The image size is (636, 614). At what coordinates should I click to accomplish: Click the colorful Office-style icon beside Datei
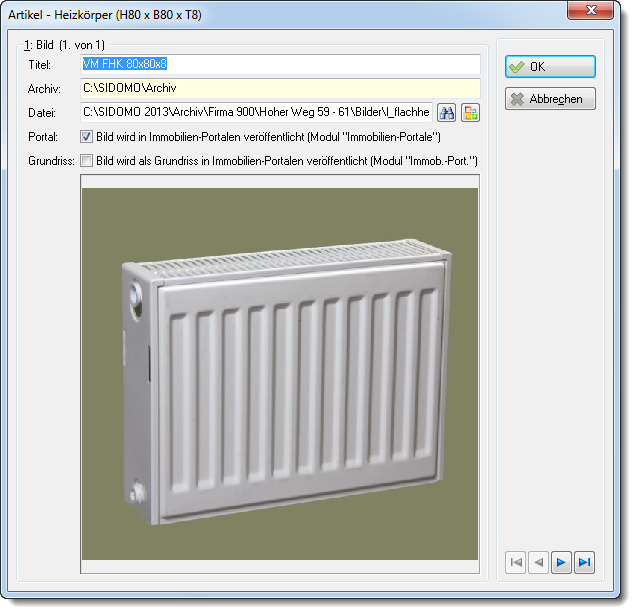coord(471,113)
